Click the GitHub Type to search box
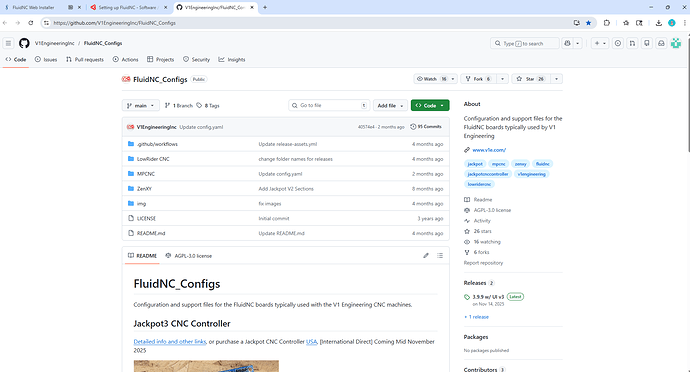The width and height of the screenshot is (690, 372). point(525,43)
